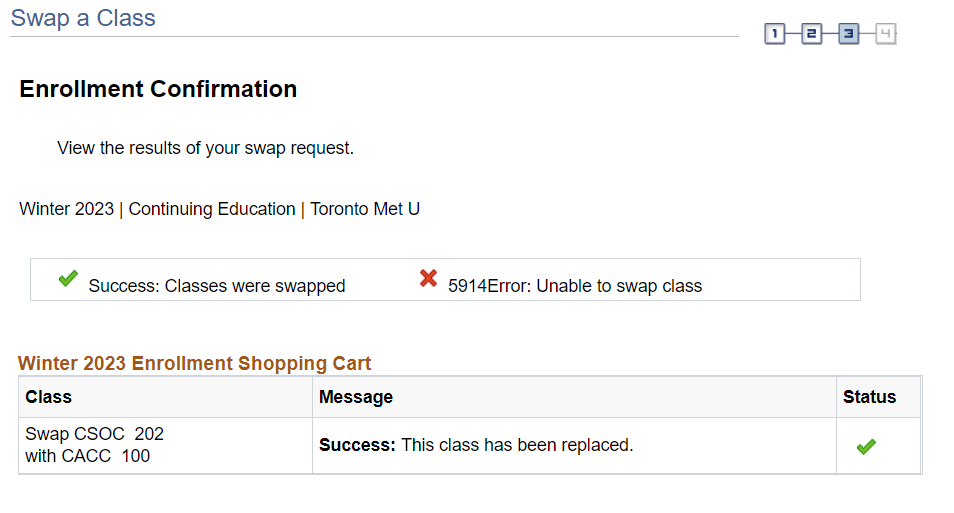Click the 'Swap CSOC 202 with CACC 100' cell
The width and height of the screenshot is (954, 513).
[94, 445]
